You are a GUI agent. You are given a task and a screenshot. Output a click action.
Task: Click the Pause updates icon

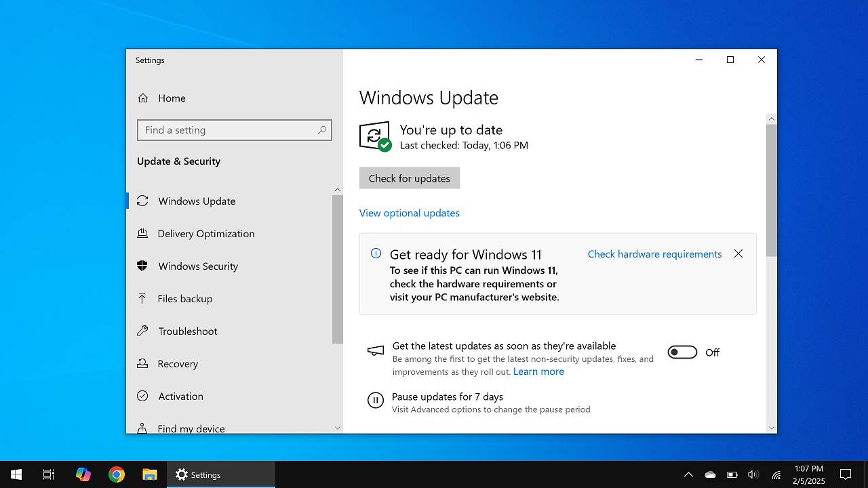[x=376, y=400]
